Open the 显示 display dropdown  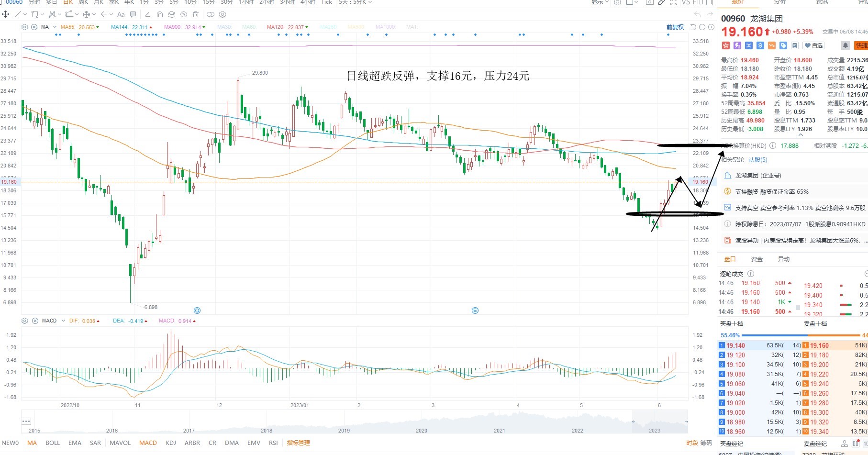coord(600,2)
